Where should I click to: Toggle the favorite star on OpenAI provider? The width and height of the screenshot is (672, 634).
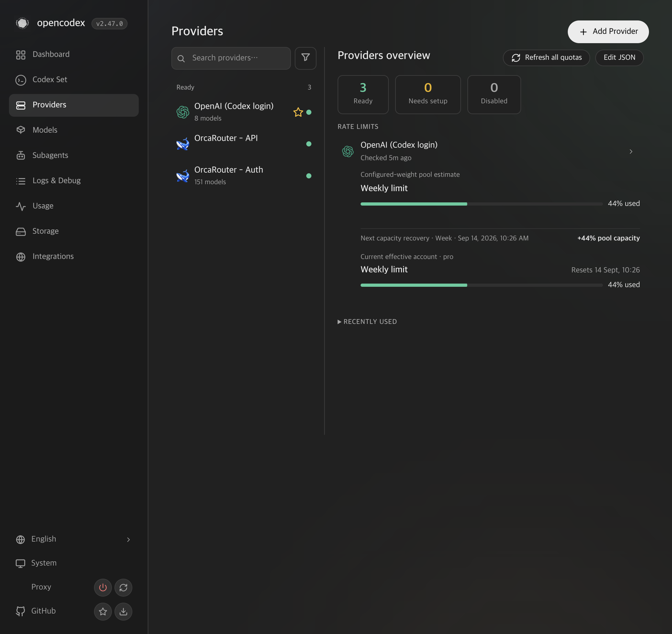[298, 112]
